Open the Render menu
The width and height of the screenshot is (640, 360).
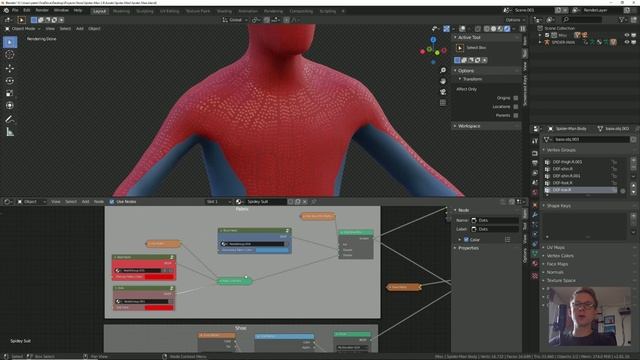[42, 11]
